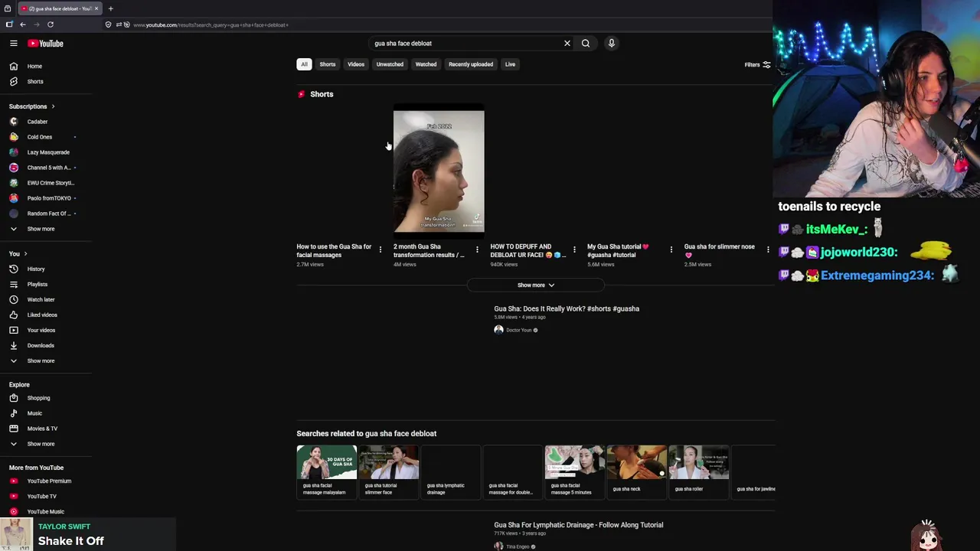Close the gua sha face debloat browser tab
The height and width of the screenshot is (551, 980).
pos(96,8)
